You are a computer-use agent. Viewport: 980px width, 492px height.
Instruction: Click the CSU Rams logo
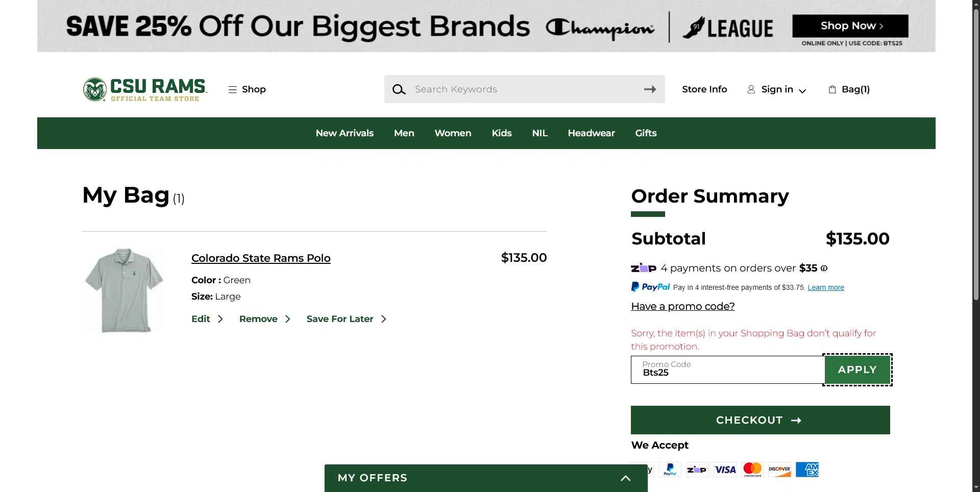145,89
